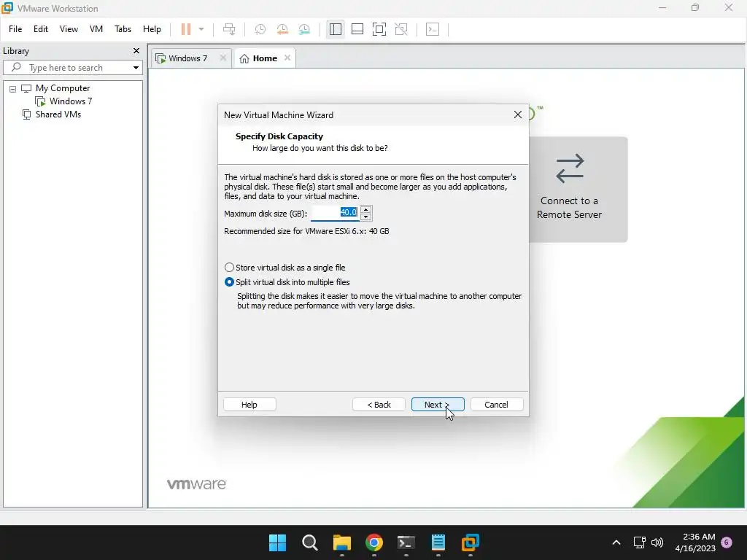Pause the virtual machine from the toolbar

pos(186,29)
